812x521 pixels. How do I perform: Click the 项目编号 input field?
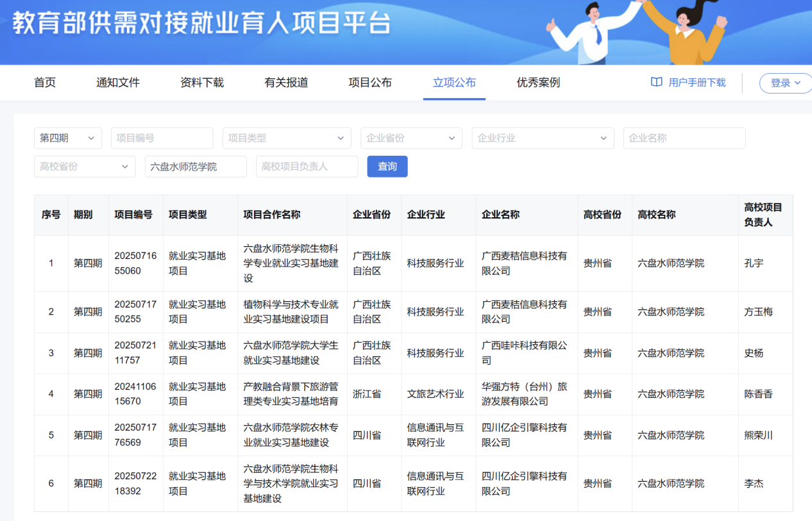pos(162,138)
